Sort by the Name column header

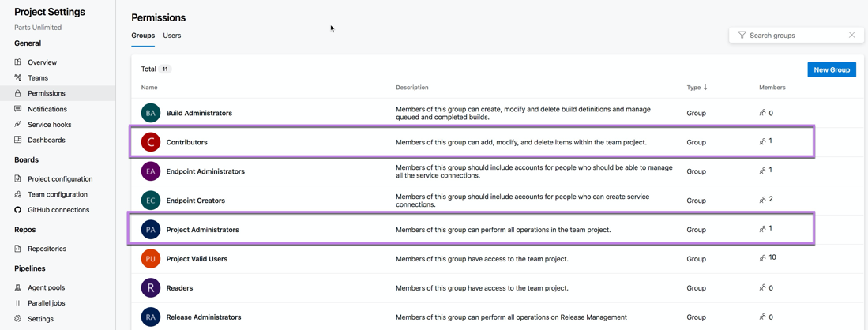pos(149,88)
